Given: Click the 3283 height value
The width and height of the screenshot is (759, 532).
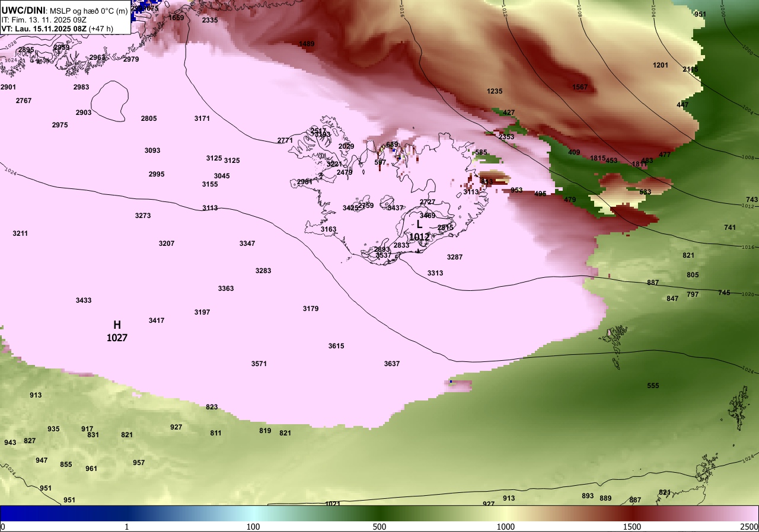Looking at the screenshot, I should tap(263, 271).
